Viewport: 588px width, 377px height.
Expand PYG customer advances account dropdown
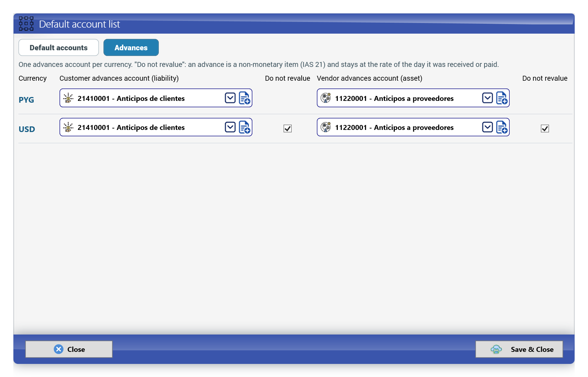pos(230,98)
